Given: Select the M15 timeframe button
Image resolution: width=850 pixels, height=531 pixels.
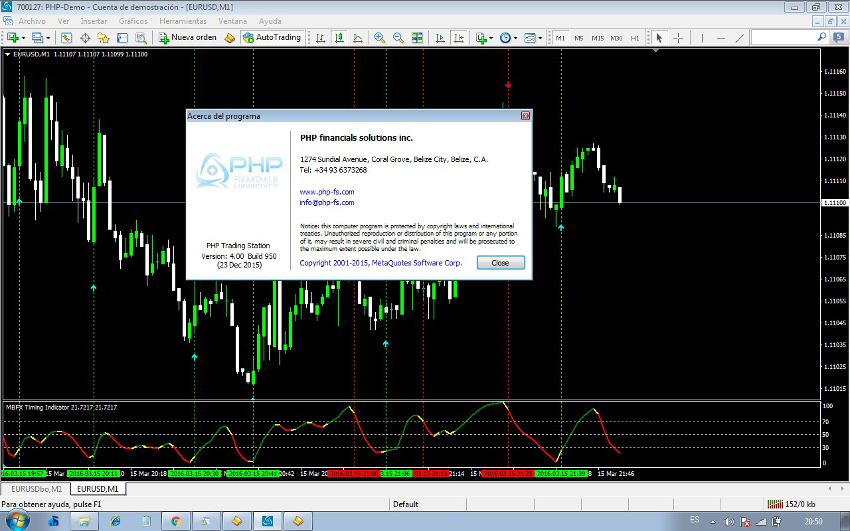Looking at the screenshot, I should [x=597, y=38].
